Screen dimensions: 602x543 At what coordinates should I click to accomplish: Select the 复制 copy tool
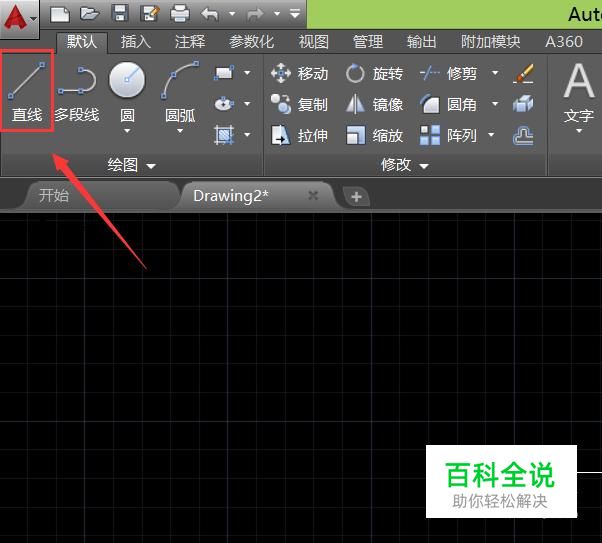(x=299, y=104)
